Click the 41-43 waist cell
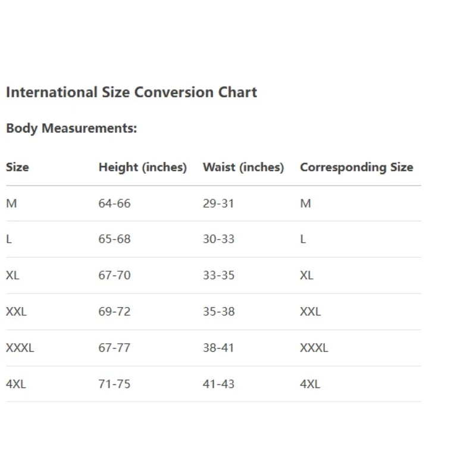476x476 pixels. coord(218,384)
